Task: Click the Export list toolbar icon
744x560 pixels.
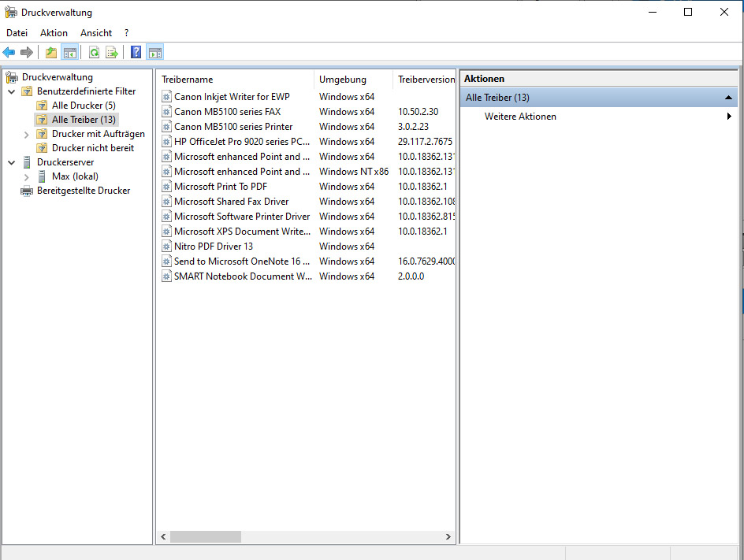Action: 112,52
